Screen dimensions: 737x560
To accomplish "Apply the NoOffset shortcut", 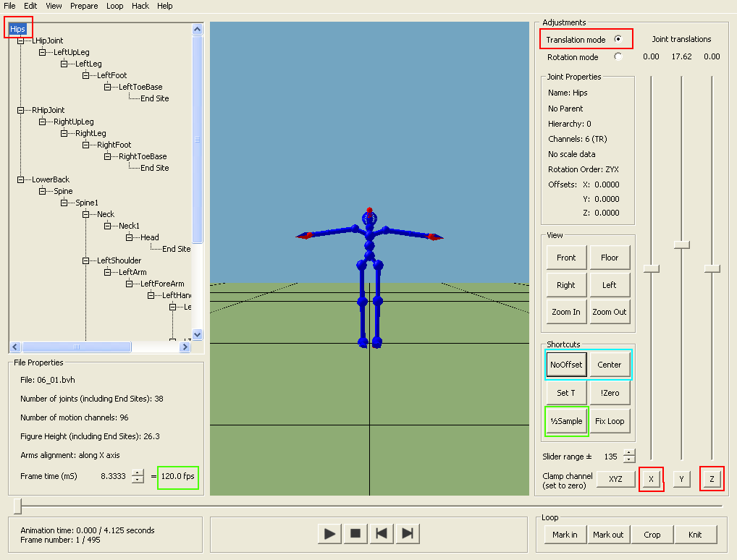I will click(566, 365).
